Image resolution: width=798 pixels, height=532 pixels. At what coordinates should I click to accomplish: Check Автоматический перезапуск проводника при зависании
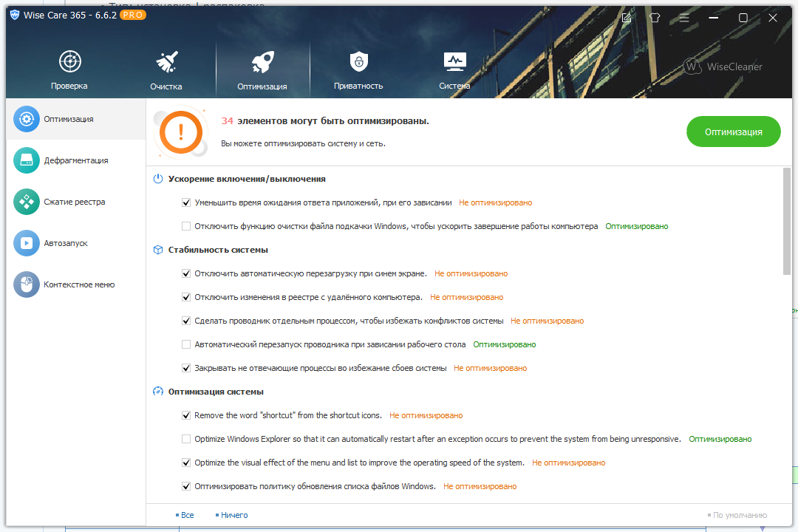(x=186, y=344)
